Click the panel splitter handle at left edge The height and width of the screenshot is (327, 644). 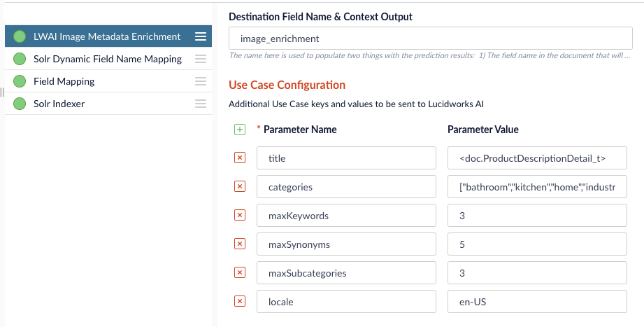[x=2, y=92]
